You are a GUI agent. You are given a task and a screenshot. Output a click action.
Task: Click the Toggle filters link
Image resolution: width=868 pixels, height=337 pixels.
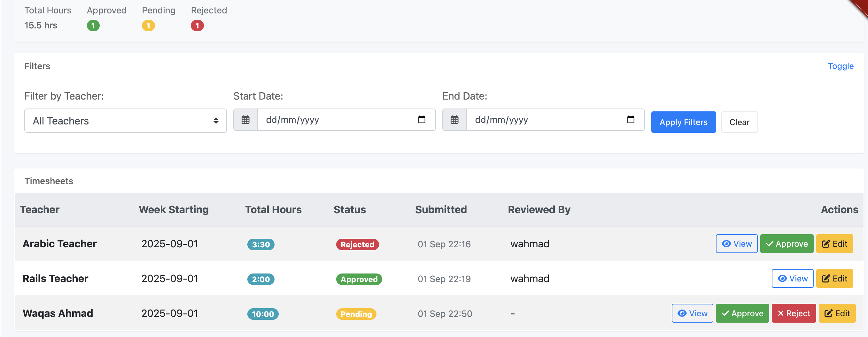click(841, 66)
